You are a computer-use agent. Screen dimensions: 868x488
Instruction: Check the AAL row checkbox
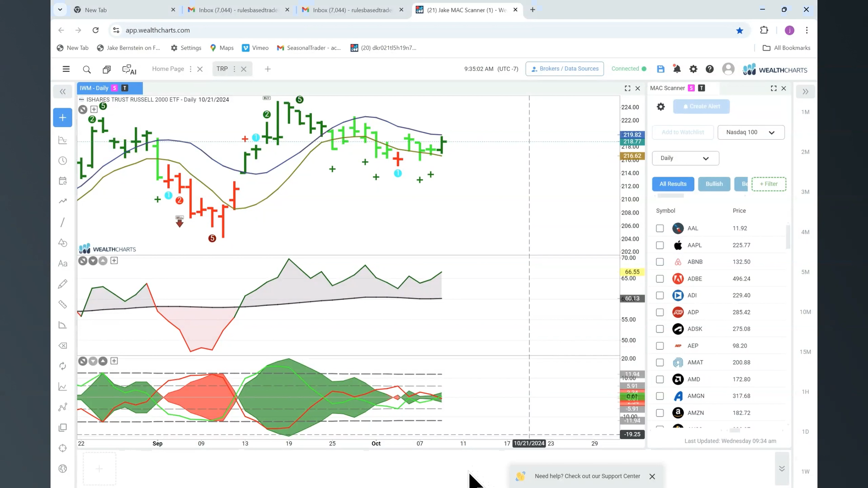(x=660, y=229)
